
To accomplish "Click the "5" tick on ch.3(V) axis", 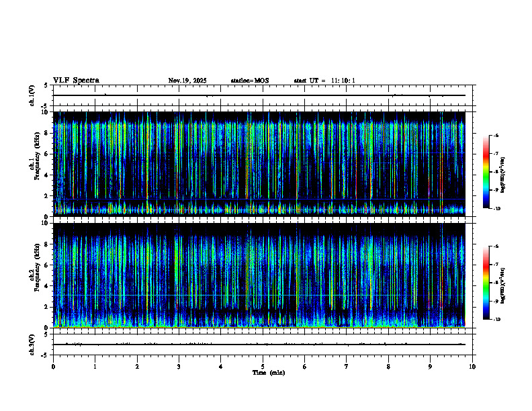I will (46, 334).
